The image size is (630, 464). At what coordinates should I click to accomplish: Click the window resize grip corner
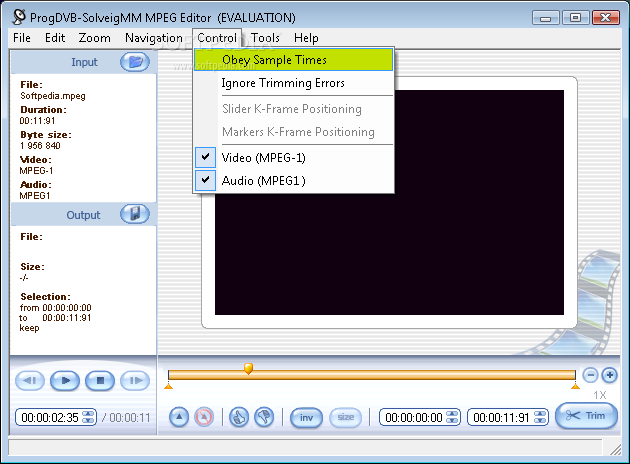pos(615,450)
